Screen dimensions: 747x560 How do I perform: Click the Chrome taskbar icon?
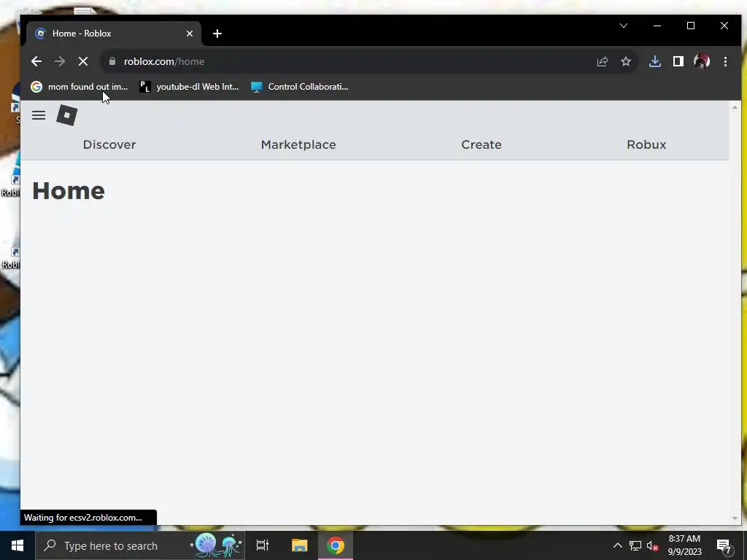point(336,545)
